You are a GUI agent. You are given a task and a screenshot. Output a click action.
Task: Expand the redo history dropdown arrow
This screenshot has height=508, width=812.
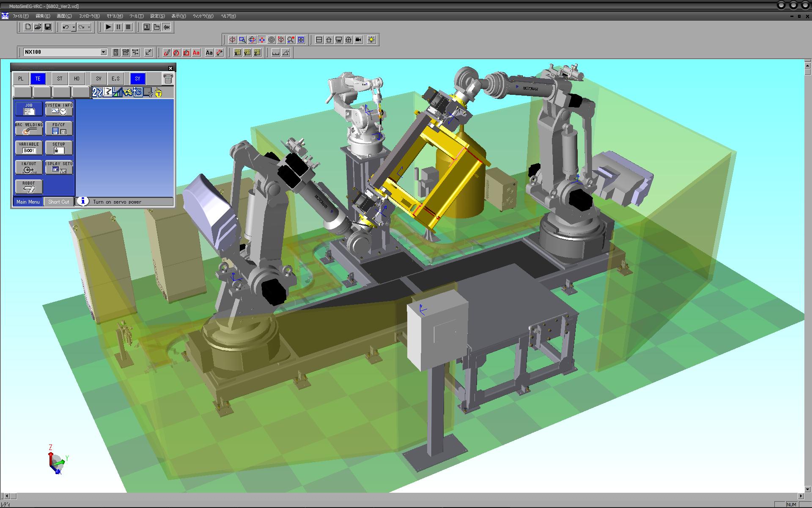pyautogui.click(x=89, y=27)
